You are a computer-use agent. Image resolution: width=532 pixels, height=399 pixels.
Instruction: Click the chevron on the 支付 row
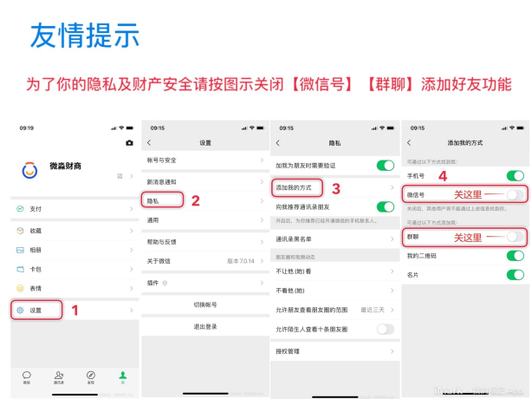coord(132,209)
